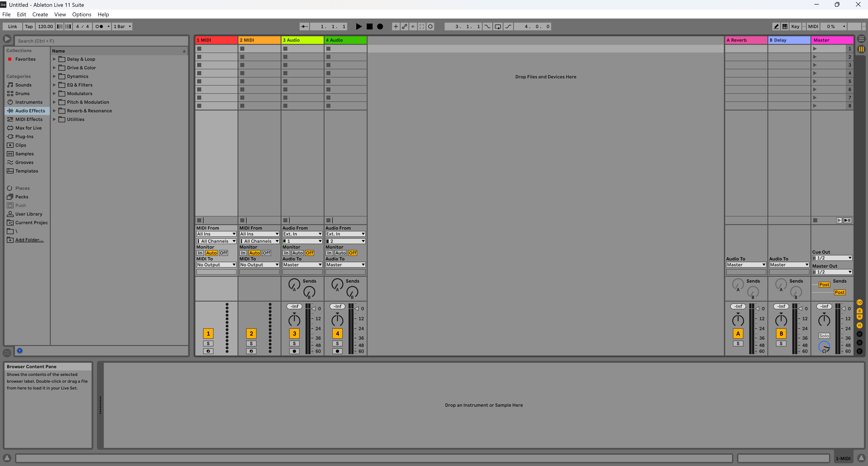Image resolution: width=868 pixels, height=466 pixels.
Task: Stop playback with the Stop button
Action: coord(369,26)
